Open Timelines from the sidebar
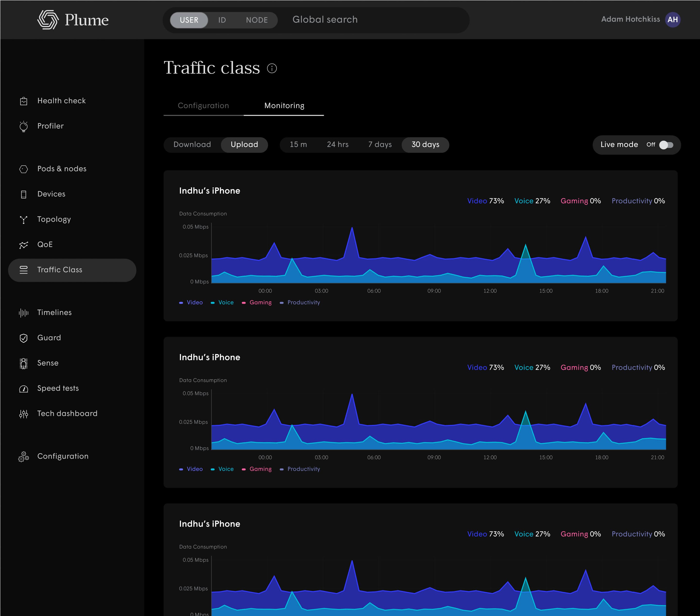The height and width of the screenshot is (616, 700). point(54,313)
